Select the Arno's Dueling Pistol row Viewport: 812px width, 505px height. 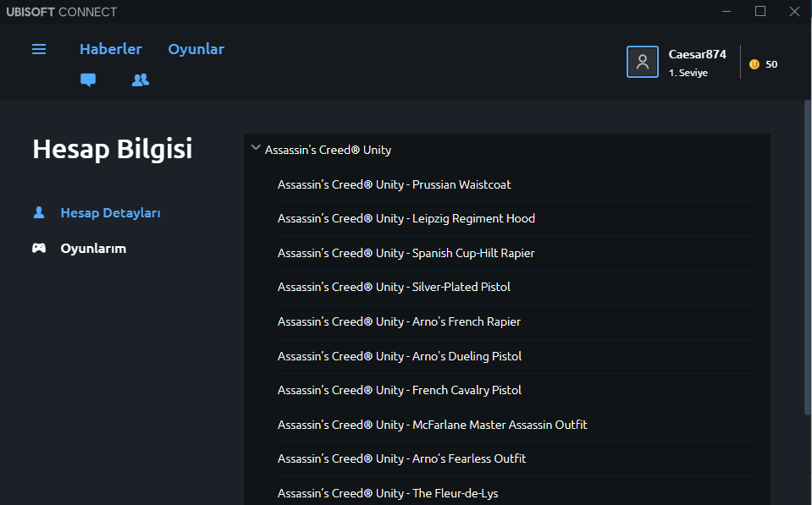click(516, 356)
